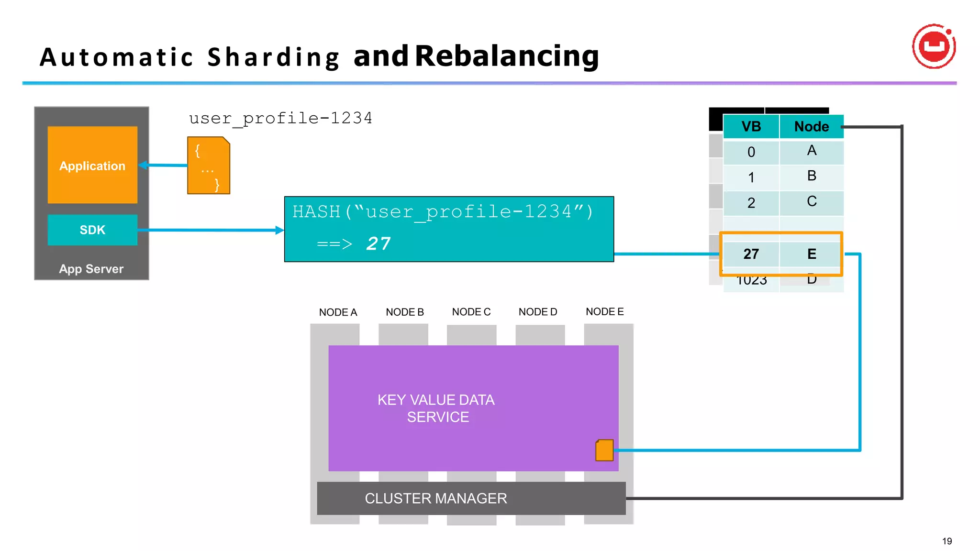
Task: Click the KEY VALUE DATA SERVICE block
Action: tap(473, 408)
